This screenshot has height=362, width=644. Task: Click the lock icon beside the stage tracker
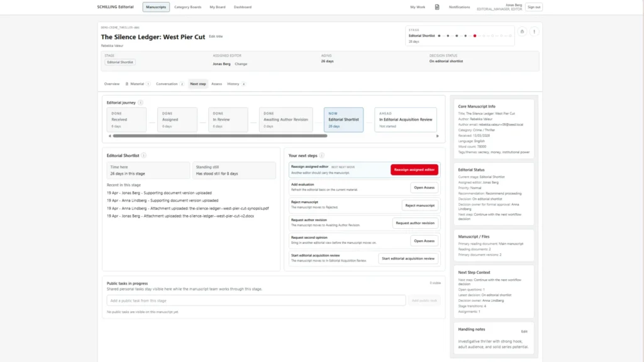[x=521, y=31]
